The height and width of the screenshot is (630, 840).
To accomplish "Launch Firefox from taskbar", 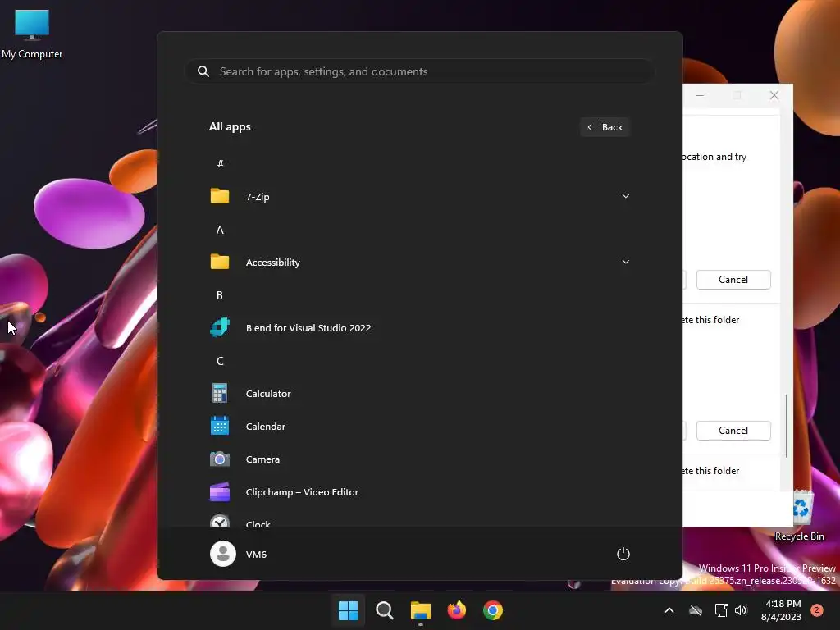I will (x=457, y=610).
